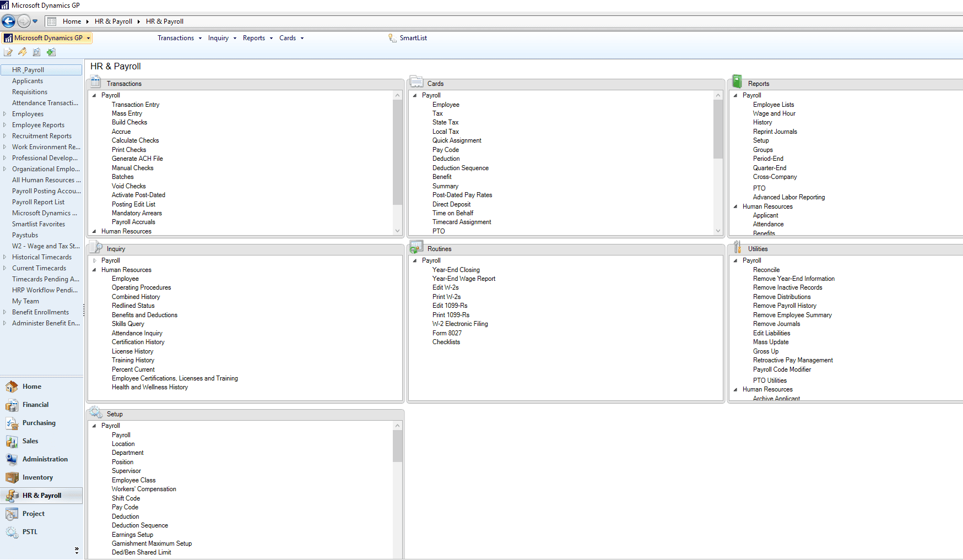Open the Financial navigation pane button
963x560 pixels.
pyautogui.click(x=41, y=405)
